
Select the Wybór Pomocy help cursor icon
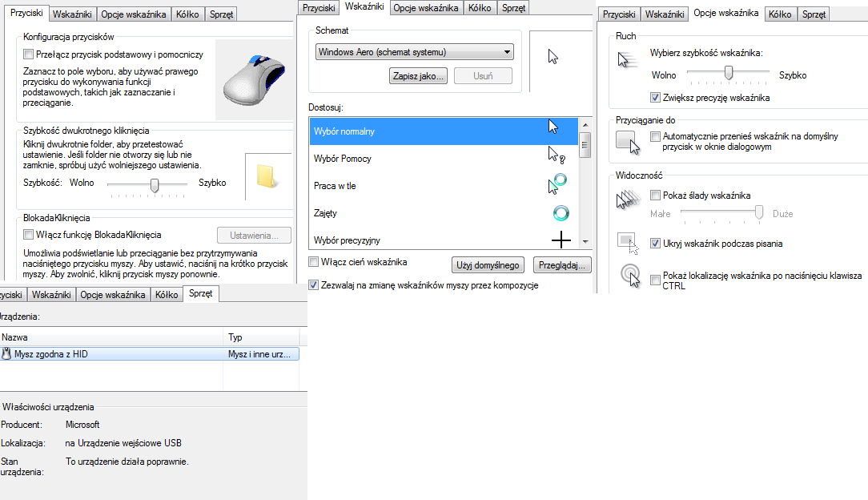click(x=556, y=155)
